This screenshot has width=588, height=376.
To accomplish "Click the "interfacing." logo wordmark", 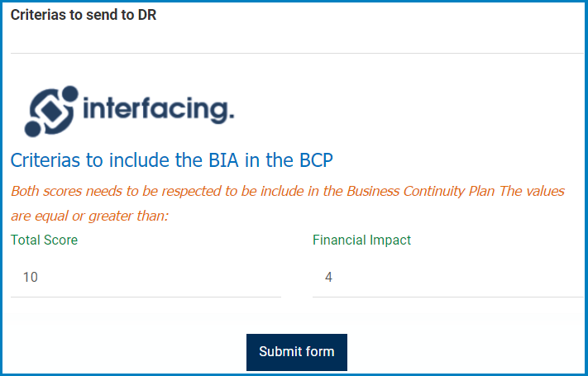I will tap(159, 108).
